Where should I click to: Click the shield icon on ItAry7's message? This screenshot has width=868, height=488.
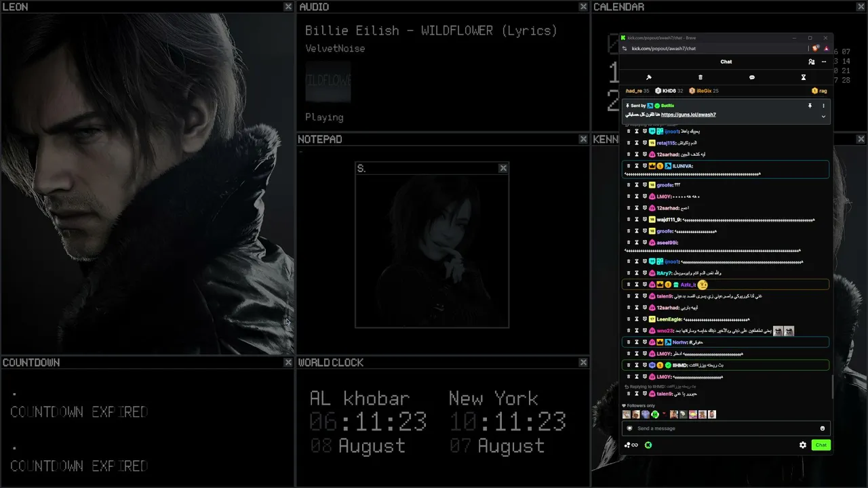coord(644,273)
